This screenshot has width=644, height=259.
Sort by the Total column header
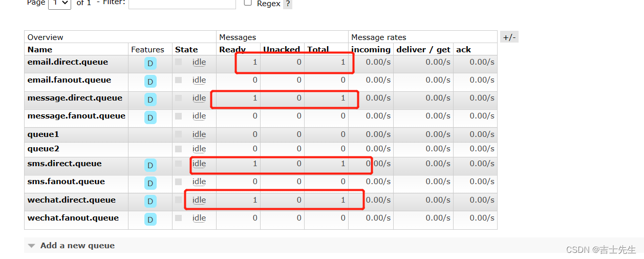318,50
